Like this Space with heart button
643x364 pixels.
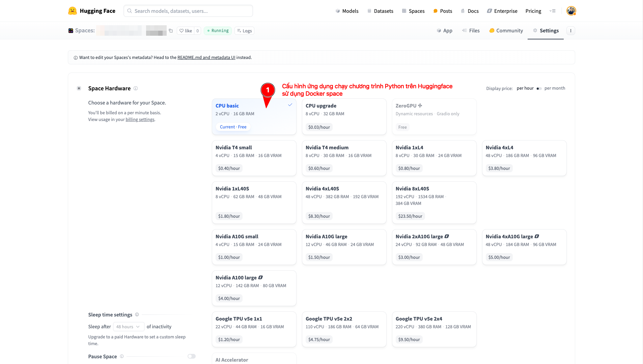[186, 31]
